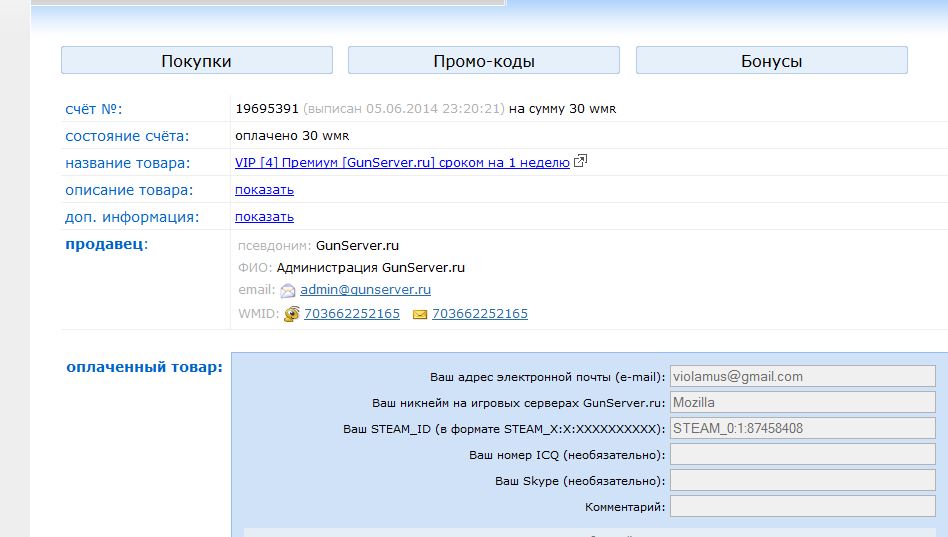Focus the Skype input field
948x537 pixels.
[x=802, y=481]
